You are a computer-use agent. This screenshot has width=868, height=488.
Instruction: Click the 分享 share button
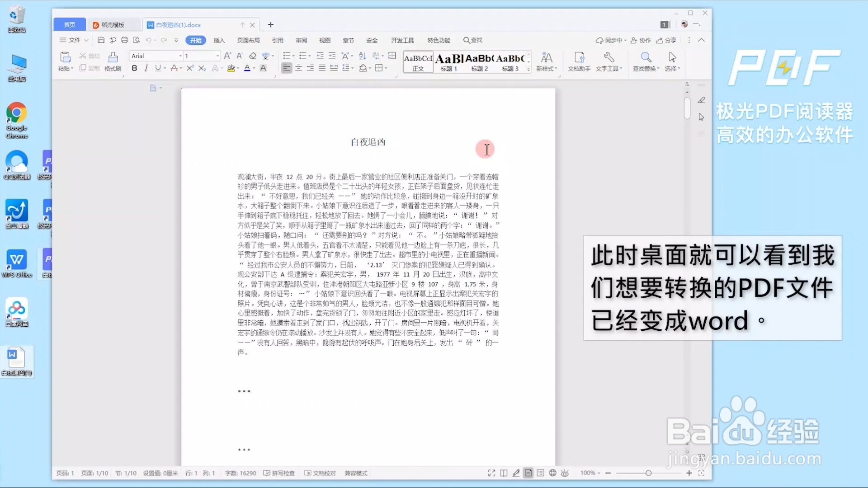click(x=668, y=40)
